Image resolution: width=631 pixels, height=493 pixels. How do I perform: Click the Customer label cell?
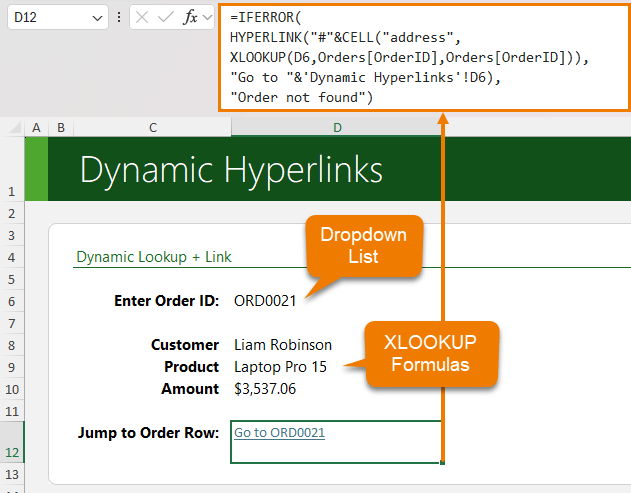click(x=185, y=345)
